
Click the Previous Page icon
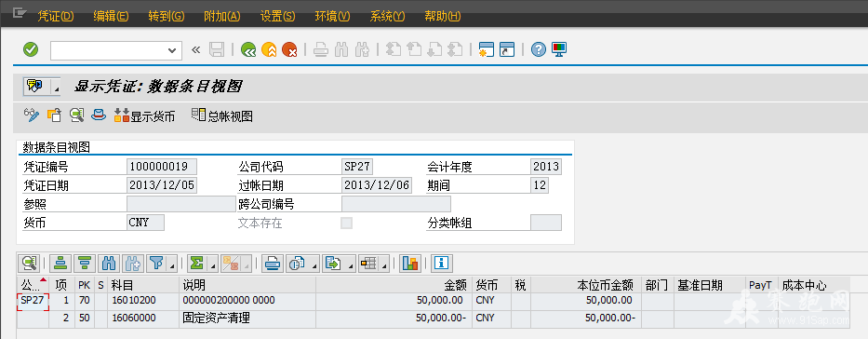(414, 50)
